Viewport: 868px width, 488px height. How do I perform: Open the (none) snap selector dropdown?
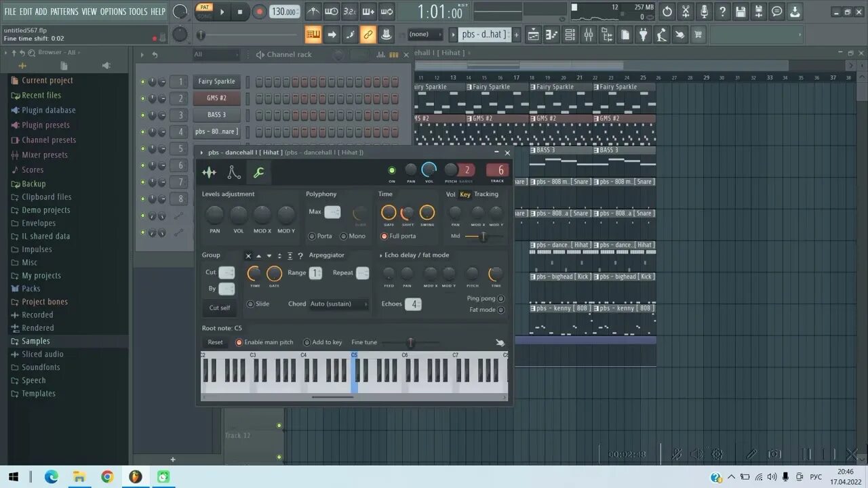(x=424, y=35)
